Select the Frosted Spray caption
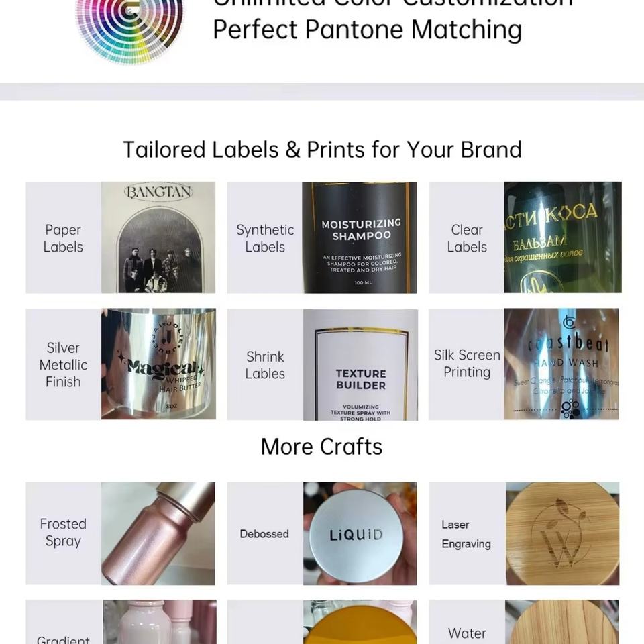Viewport: 644px width, 644px height. tap(63, 533)
